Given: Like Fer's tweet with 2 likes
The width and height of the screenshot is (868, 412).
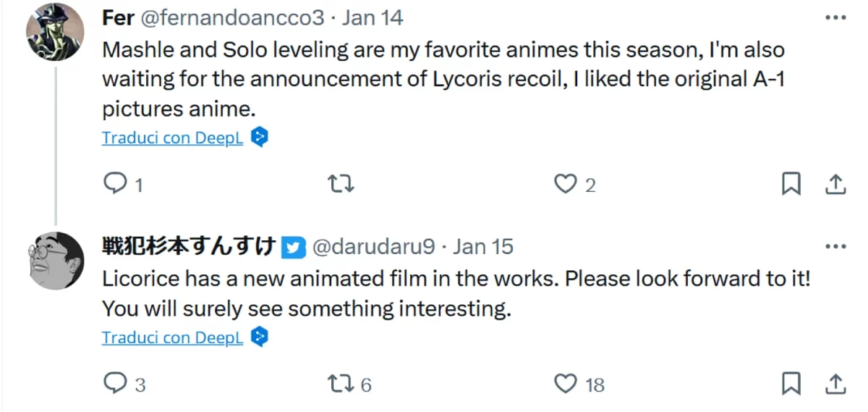Looking at the screenshot, I should click(x=565, y=185).
